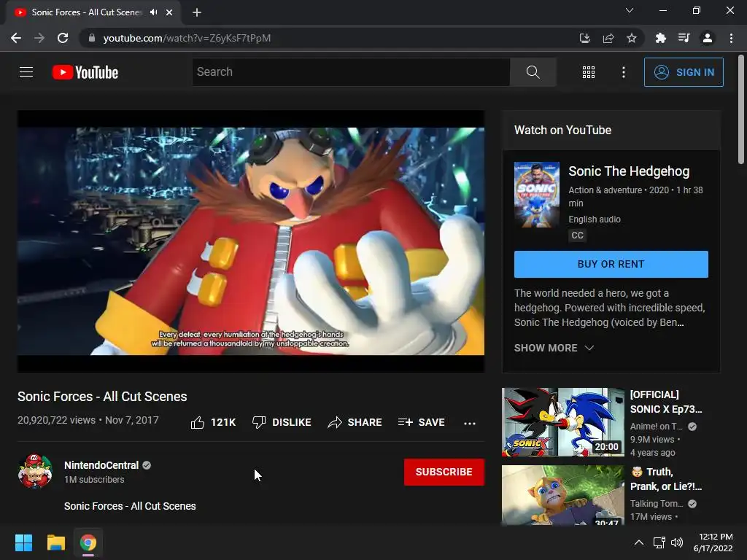Open YouTube settings three-dot menu in header

click(623, 72)
